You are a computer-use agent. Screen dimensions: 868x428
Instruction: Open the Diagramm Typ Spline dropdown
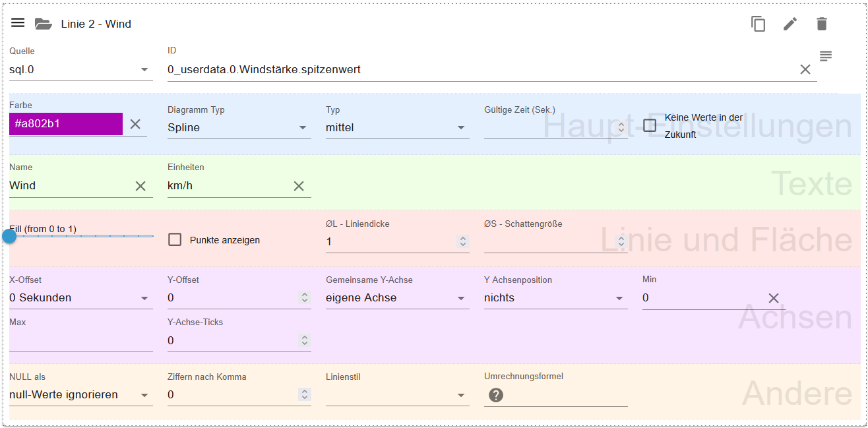(x=239, y=128)
